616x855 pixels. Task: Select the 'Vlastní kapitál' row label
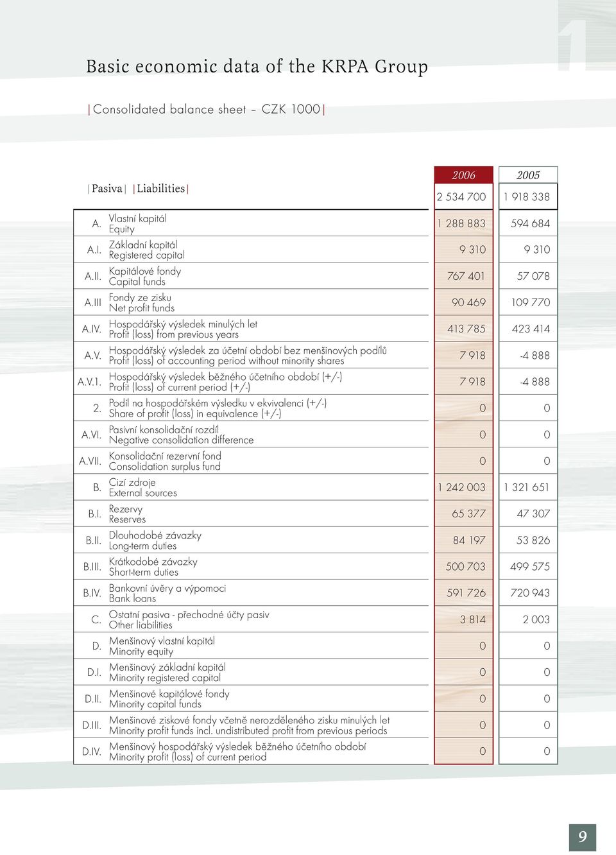(137, 218)
